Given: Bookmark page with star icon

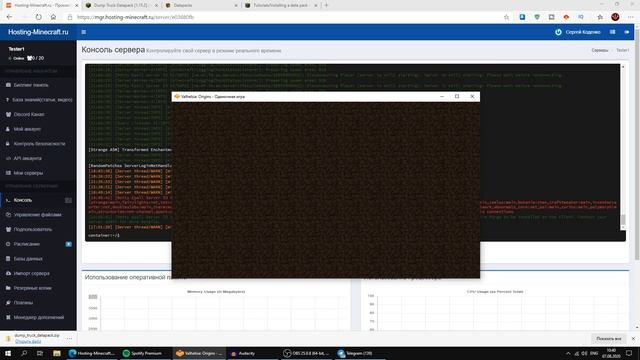Looking at the screenshot, I should pyautogui.click(x=506, y=17).
